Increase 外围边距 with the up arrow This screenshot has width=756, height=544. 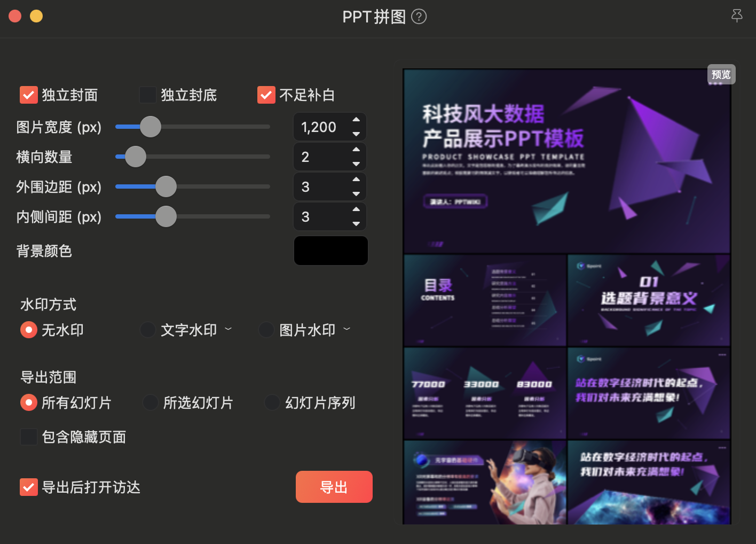click(356, 180)
